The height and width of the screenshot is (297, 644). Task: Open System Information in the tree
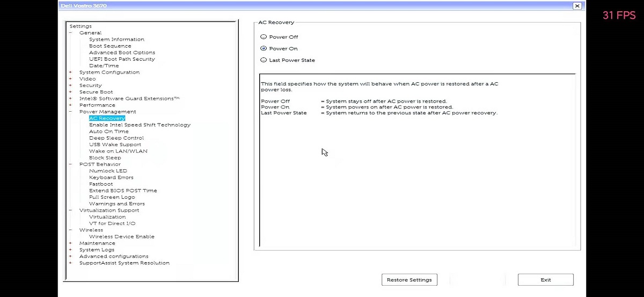click(116, 39)
